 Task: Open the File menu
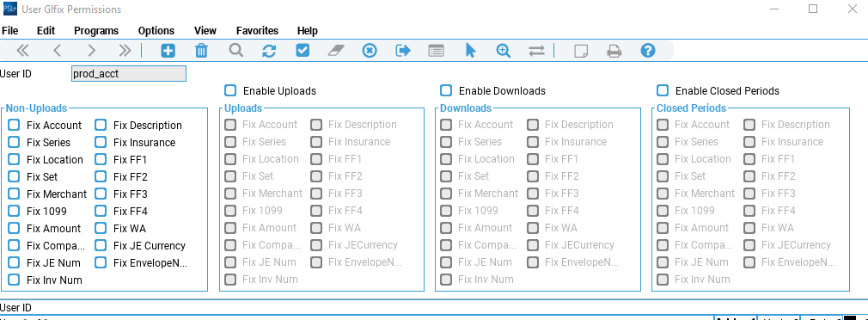(10, 30)
